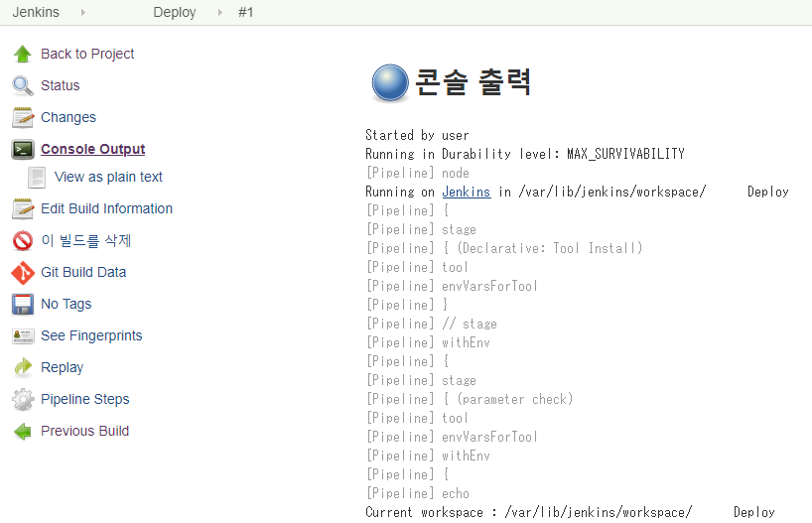812x523 pixels.
Task: Click the Replay green arrow icon
Action: (23, 367)
